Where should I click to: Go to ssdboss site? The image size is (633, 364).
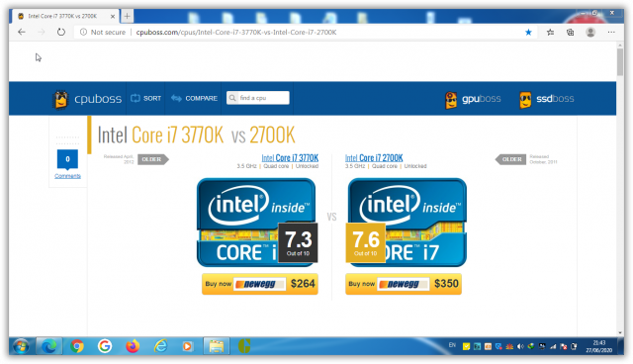[x=547, y=99]
